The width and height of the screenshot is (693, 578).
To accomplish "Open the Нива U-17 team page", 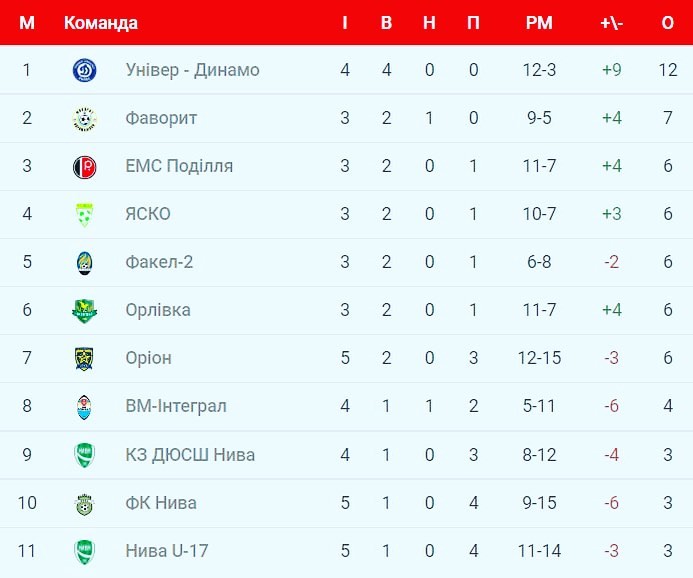I will click(x=167, y=550).
